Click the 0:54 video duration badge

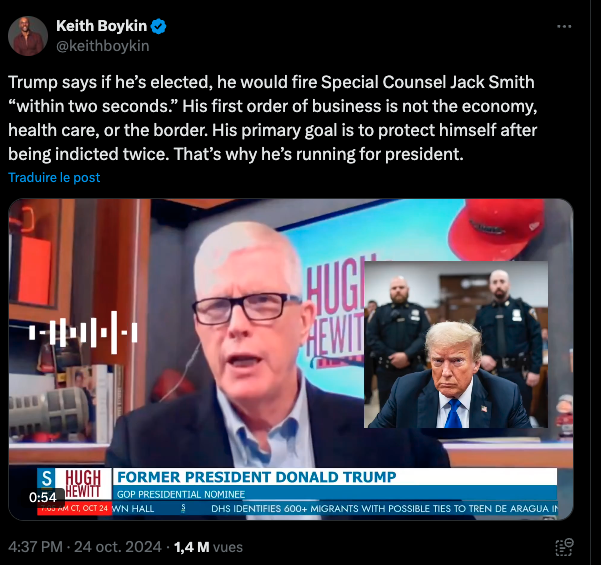pos(43,497)
